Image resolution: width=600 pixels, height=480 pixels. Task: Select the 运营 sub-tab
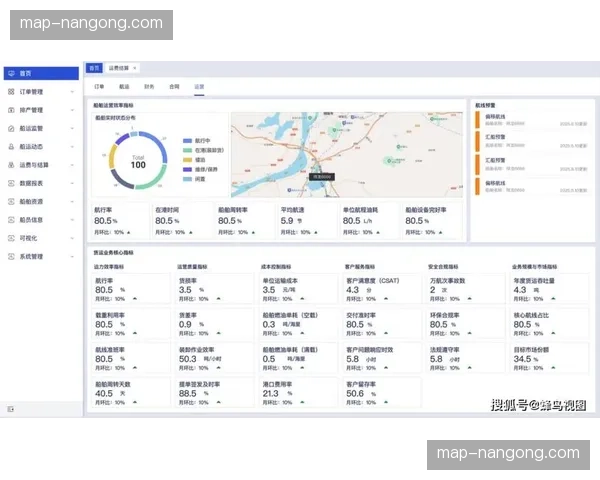point(199,87)
